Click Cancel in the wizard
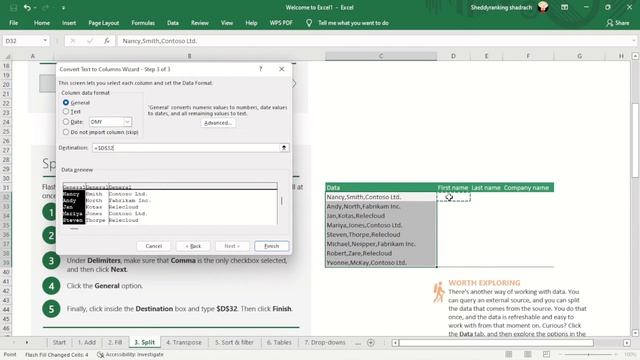 click(x=153, y=246)
